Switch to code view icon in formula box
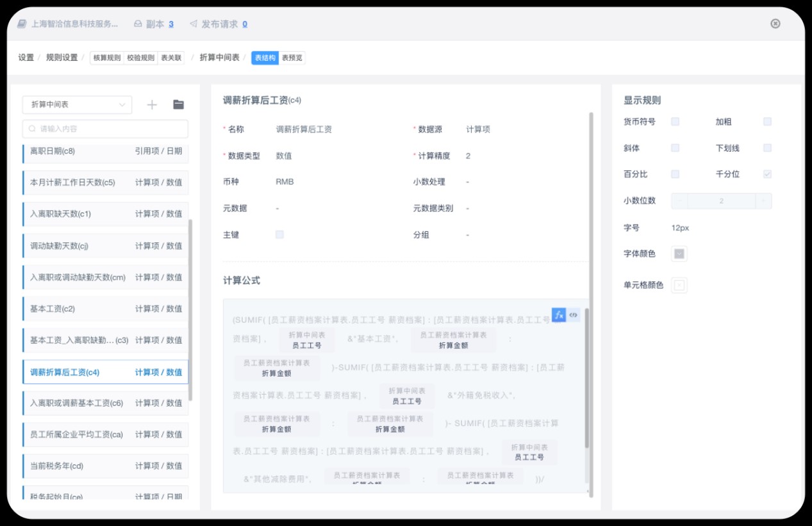Viewport: 812px width, 526px height. coord(574,315)
